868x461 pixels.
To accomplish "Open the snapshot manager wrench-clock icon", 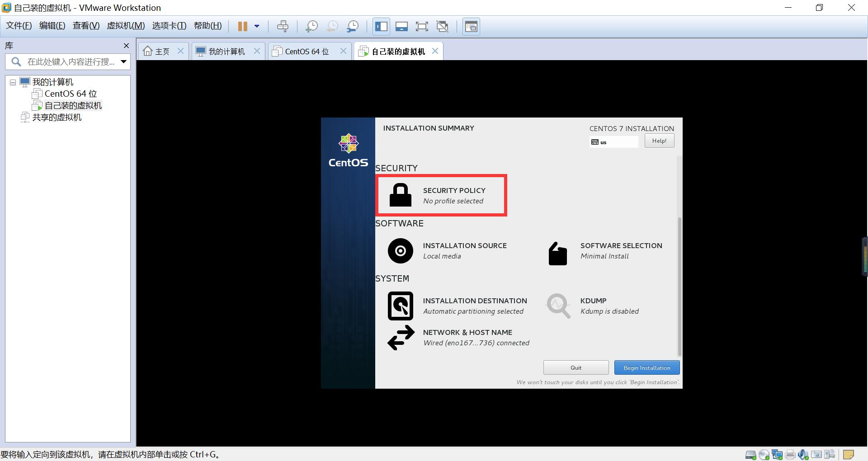I will click(353, 26).
